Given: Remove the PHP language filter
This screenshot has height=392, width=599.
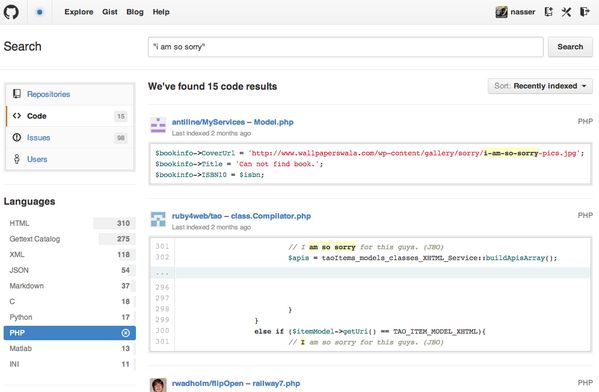Looking at the screenshot, I should [x=125, y=333].
